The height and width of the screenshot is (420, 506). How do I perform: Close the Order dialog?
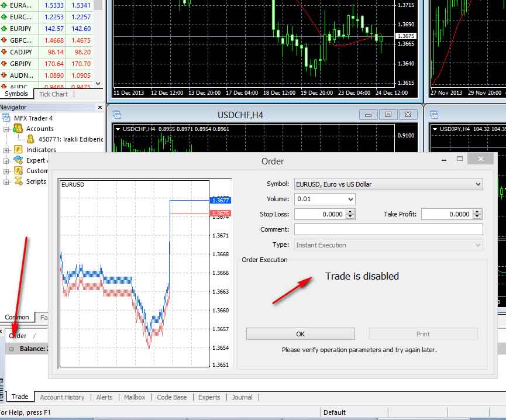pos(480,159)
